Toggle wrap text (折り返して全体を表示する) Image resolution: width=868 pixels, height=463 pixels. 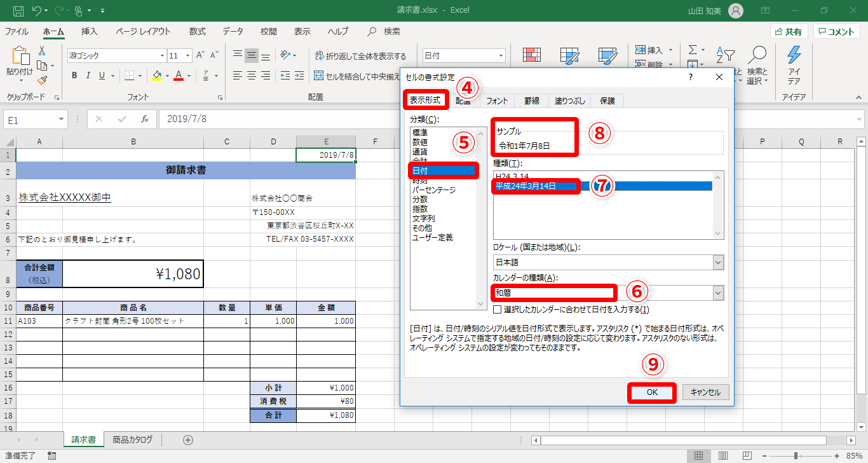(360, 56)
